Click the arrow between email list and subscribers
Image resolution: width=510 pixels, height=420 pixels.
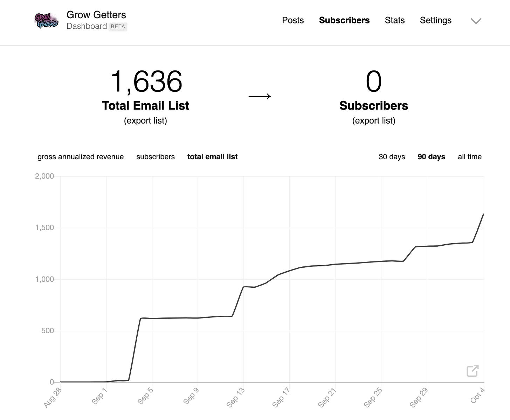260,96
